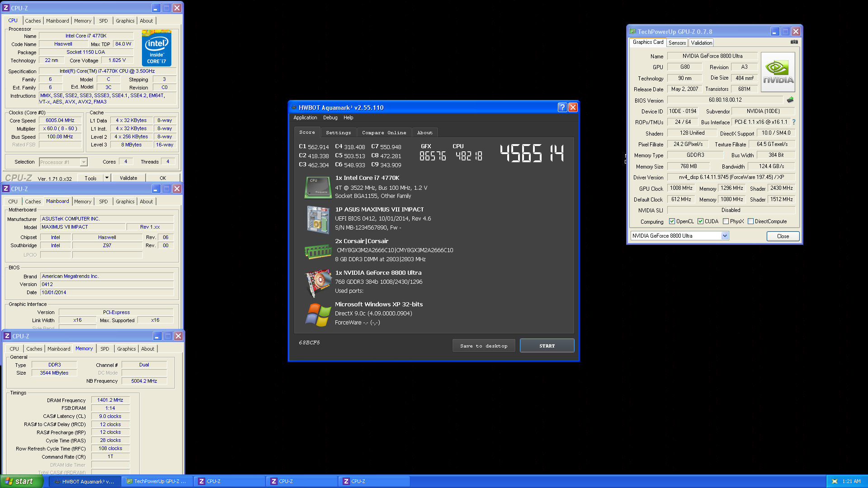Open the Compare Online tab
This screenshot has width=868, height=488.
click(384, 132)
